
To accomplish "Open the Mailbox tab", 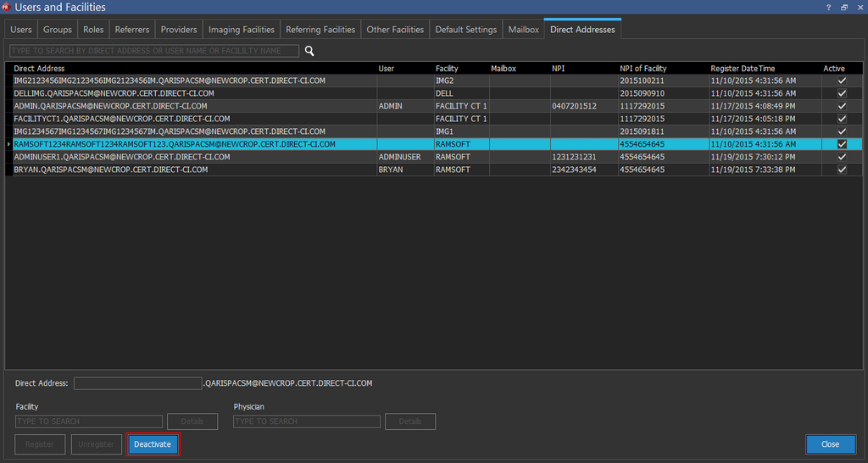I will [x=523, y=30].
